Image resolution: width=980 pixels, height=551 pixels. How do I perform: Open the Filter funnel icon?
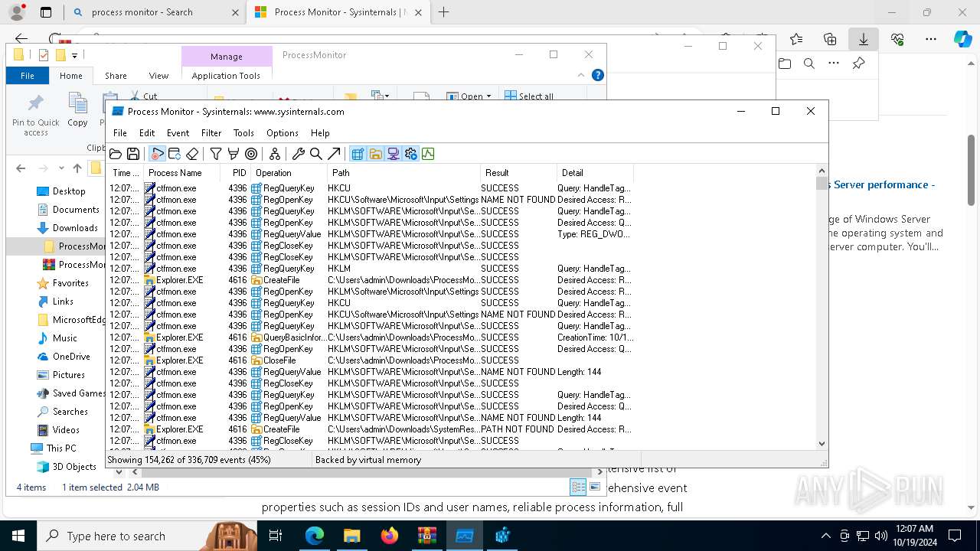coord(216,154)
